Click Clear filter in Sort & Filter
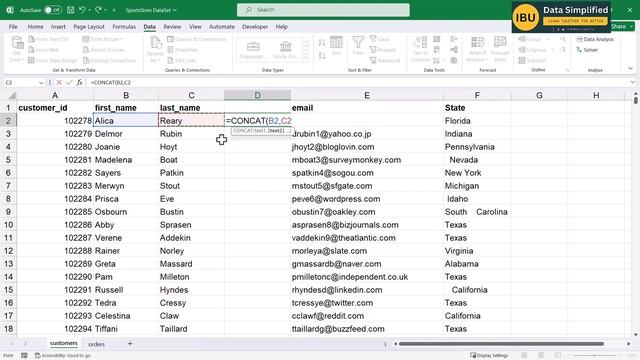This screenshot has width=640, height=360. point(380,39)
